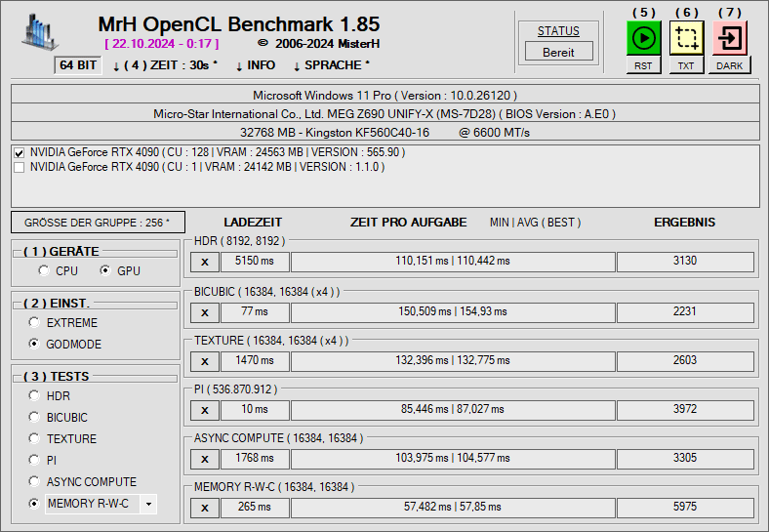Viewport: 769px width, 532px height.
Task: Open the ZEIT : 30s menu
Action: (165, 65)
